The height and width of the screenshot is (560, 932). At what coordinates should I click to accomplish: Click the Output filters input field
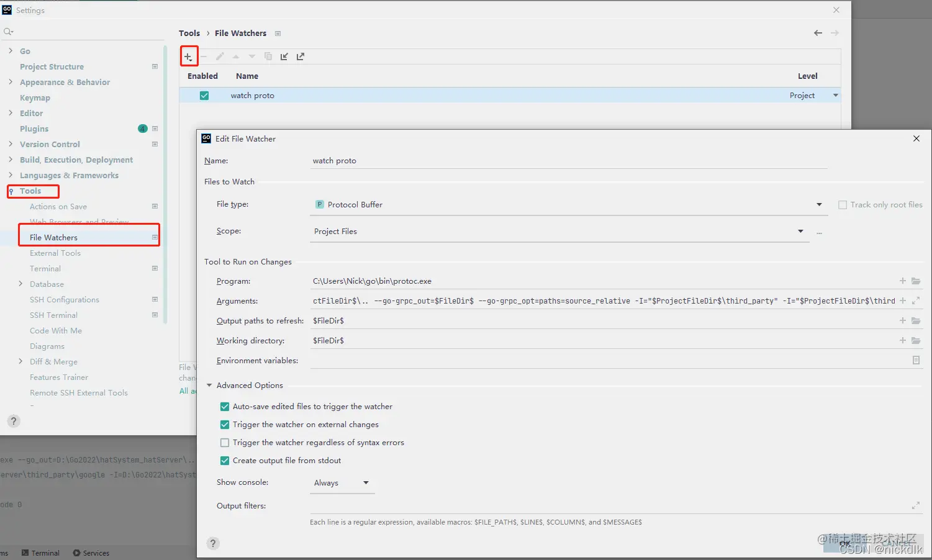pyautogui.click(x=610, y=505)
